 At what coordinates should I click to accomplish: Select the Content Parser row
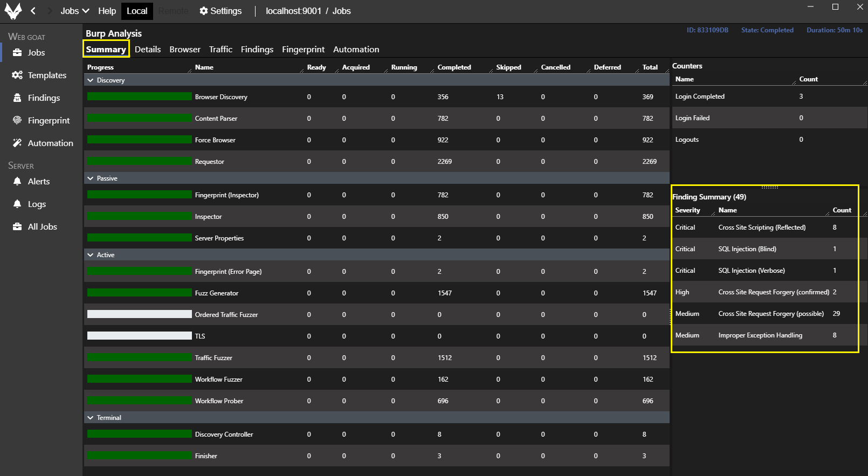(376, 119)
